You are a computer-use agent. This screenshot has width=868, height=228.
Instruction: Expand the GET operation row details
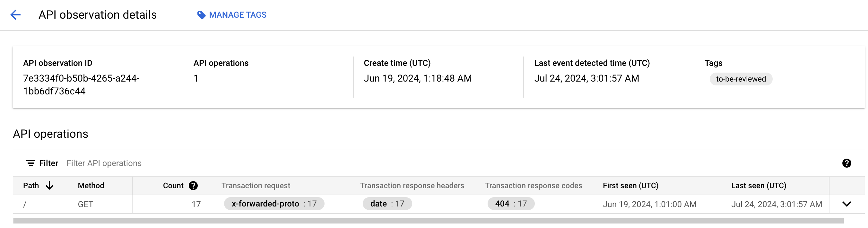tap(847, 204)
